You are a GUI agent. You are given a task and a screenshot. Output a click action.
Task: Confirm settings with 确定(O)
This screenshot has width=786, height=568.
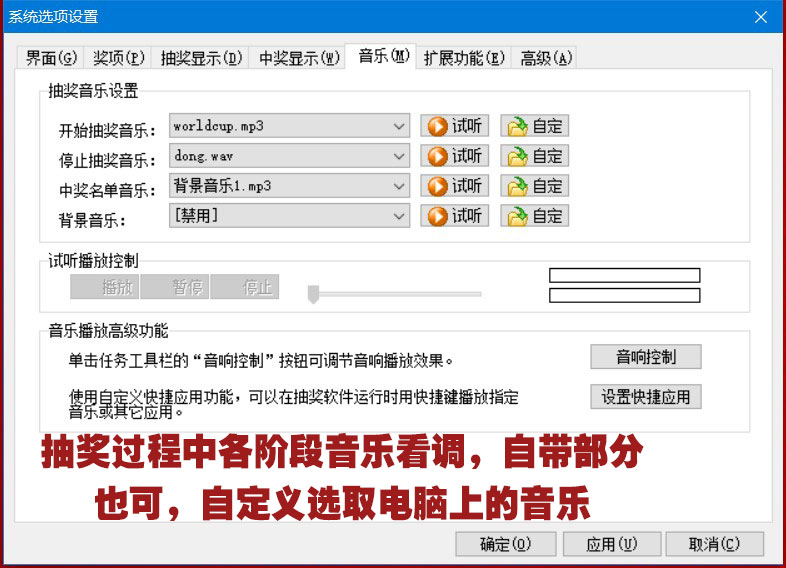(505, 544)
